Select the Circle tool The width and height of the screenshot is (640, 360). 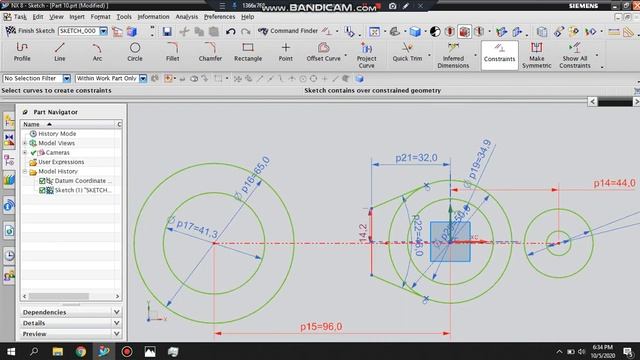[135, 52]
